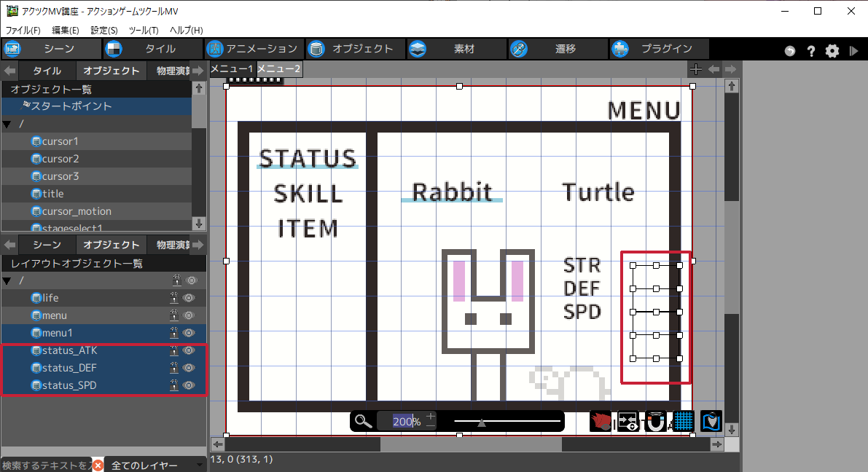The height and width of the screenshot is (472, 868).
Task: Toggle visibility of the life object
Action: click(x=192, y=298)
